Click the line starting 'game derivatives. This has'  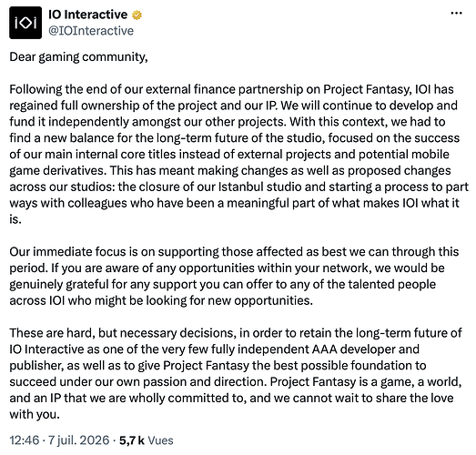pos(230,170)
